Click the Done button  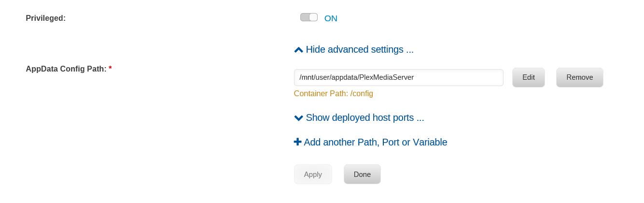coord(362,174)
